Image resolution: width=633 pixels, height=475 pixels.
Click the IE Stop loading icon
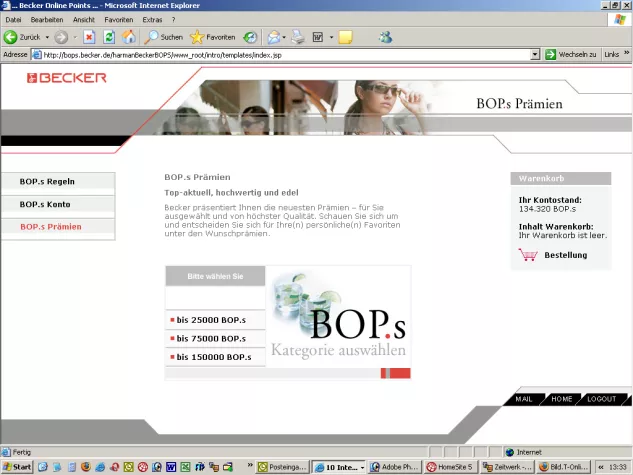point(89,37)
